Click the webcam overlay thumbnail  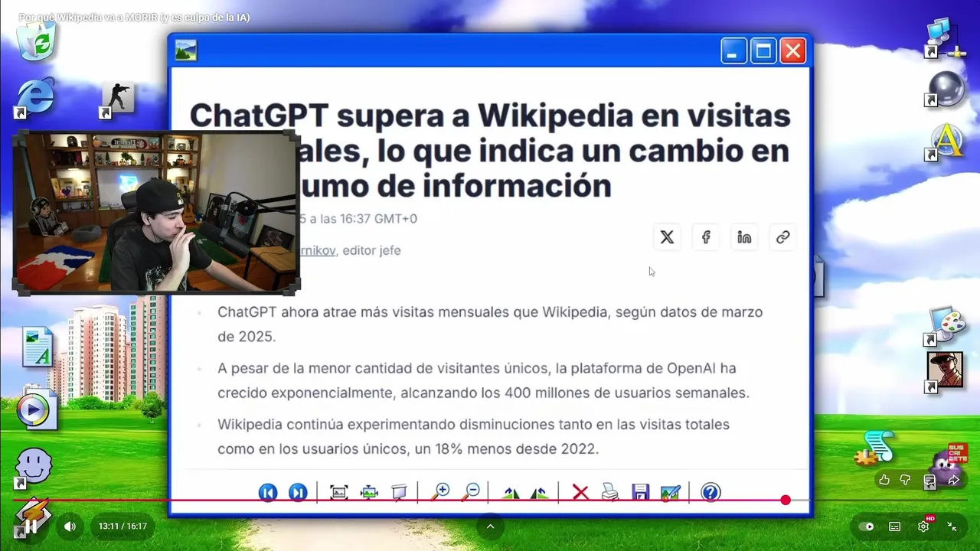(156, 213)
